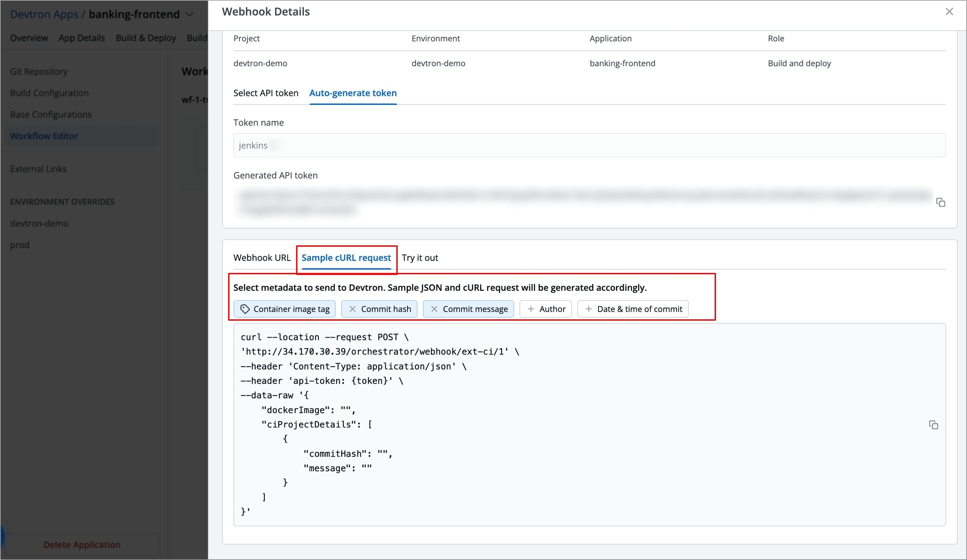Switch to the Select API token tab
The width and height of the screenshot is (967, 560).
[266, 93]
